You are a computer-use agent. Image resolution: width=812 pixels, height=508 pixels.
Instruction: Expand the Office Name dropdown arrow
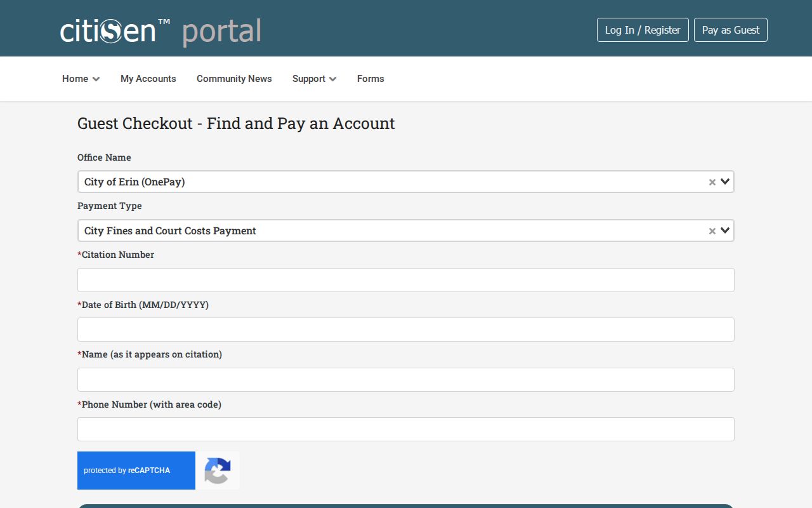tap(726, 182)
